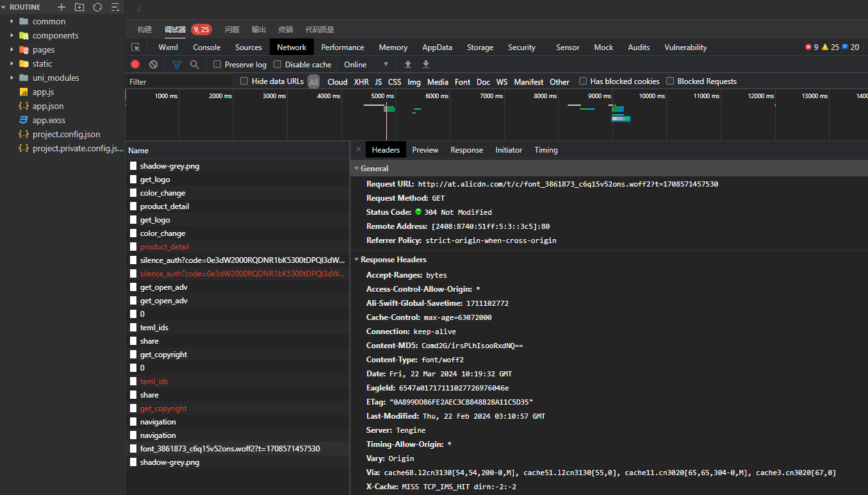Screen dimensions: 868x495
Task: Open network search magnifier icon
Action: (x=194, y=64)
